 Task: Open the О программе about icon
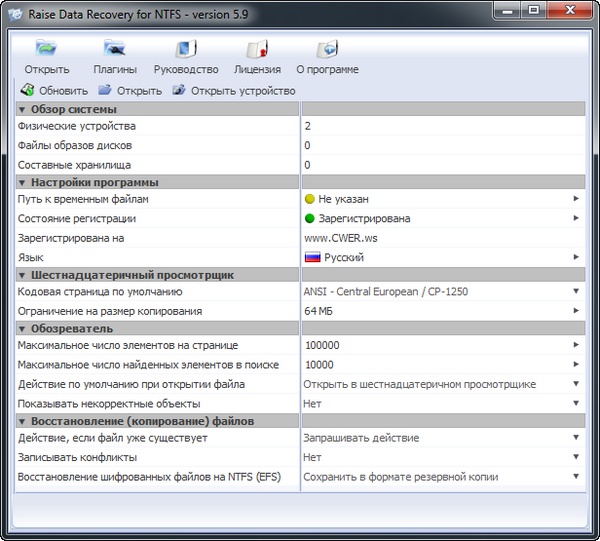coord(327,49)
